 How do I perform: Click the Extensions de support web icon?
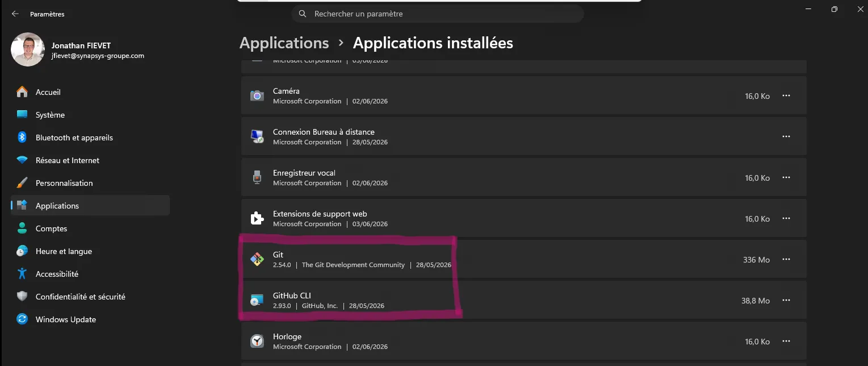coord(257,218)
